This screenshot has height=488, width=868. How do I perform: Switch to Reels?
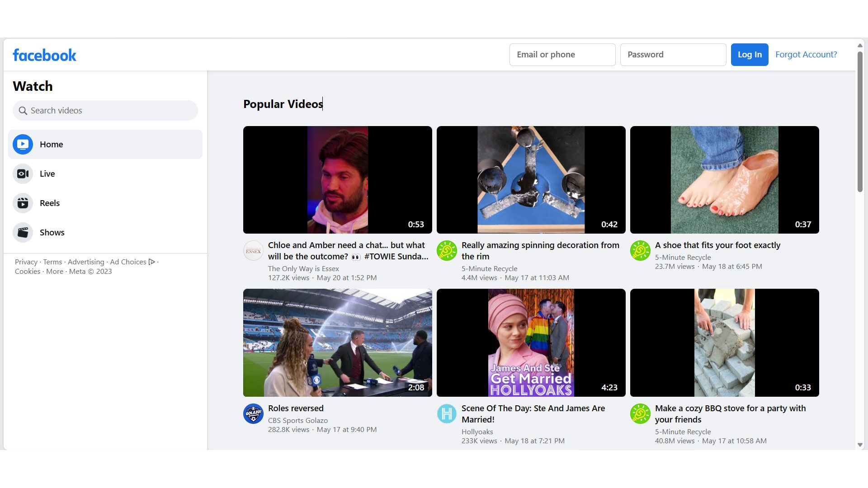(49, 203)
